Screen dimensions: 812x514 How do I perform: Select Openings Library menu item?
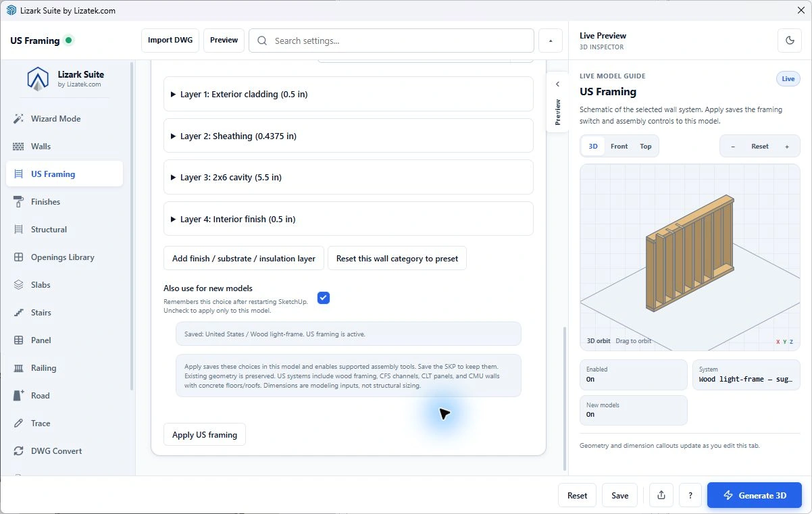[64, 257]
